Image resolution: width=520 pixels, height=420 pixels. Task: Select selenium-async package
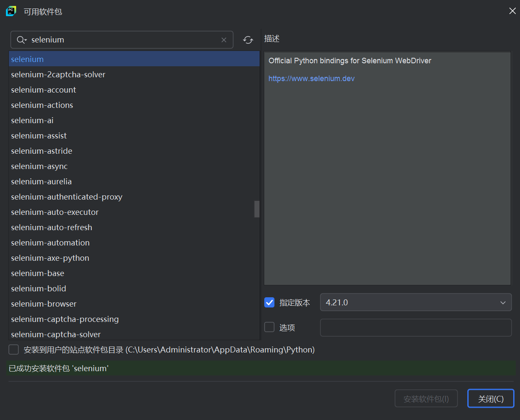coord(134,166)
